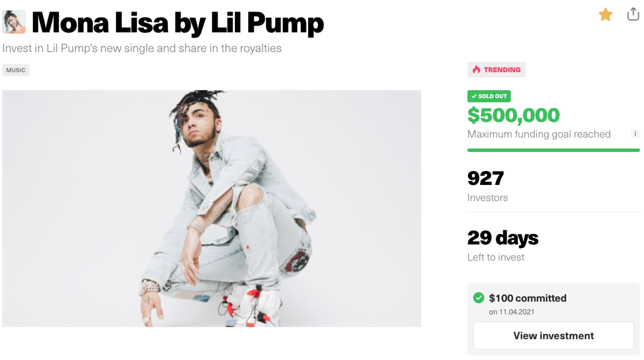Viewport: 644px width, 360px height.
Task: Click the green funding progress bar
Action: pyautogui.click(x=553, y=150)
